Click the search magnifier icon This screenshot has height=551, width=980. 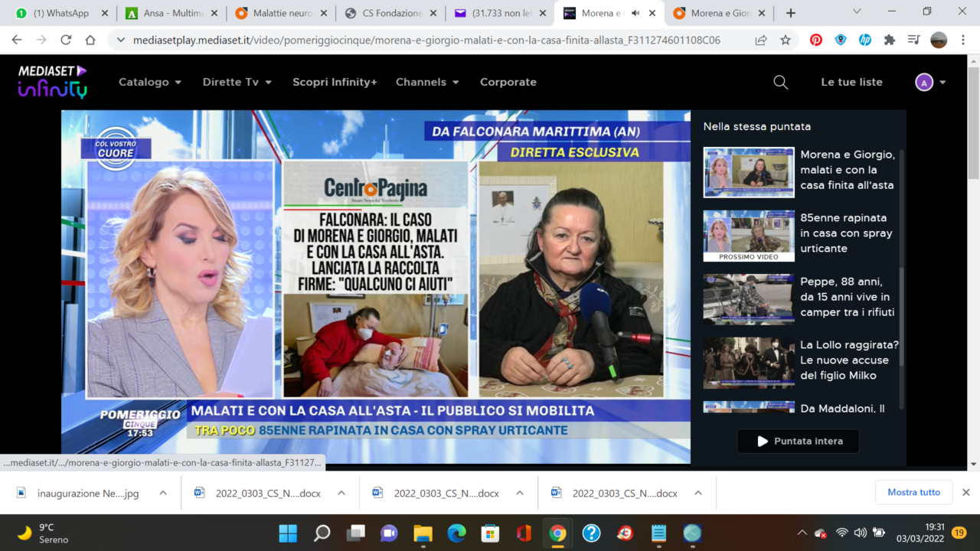(780, 82)
